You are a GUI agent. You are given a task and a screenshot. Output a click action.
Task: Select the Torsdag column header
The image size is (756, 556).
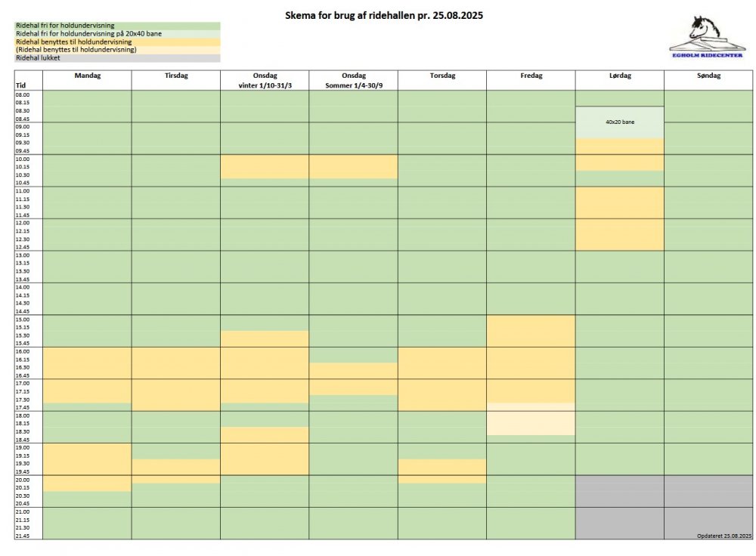point(442,76)
